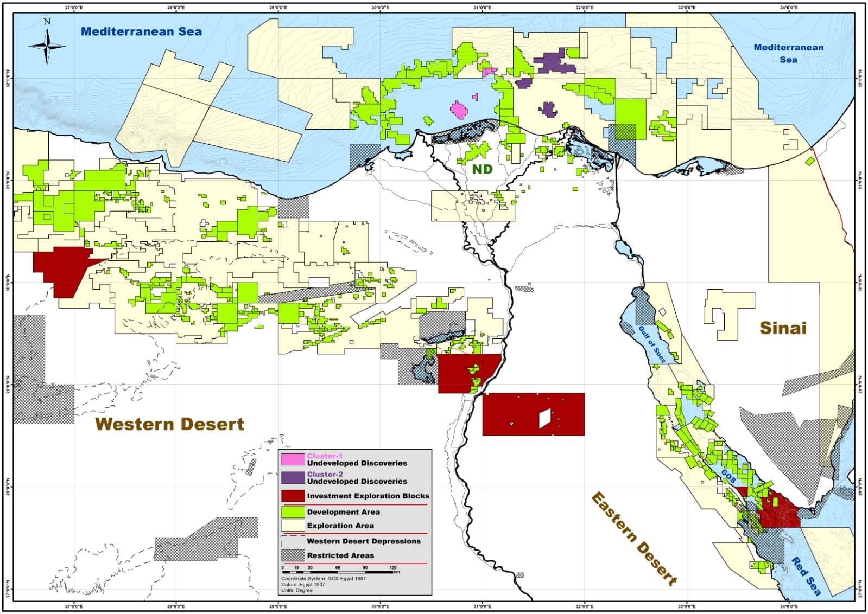Choose the cream Exploration Area legend swatch
The image size is (868, 614).
tap(293, 526)
